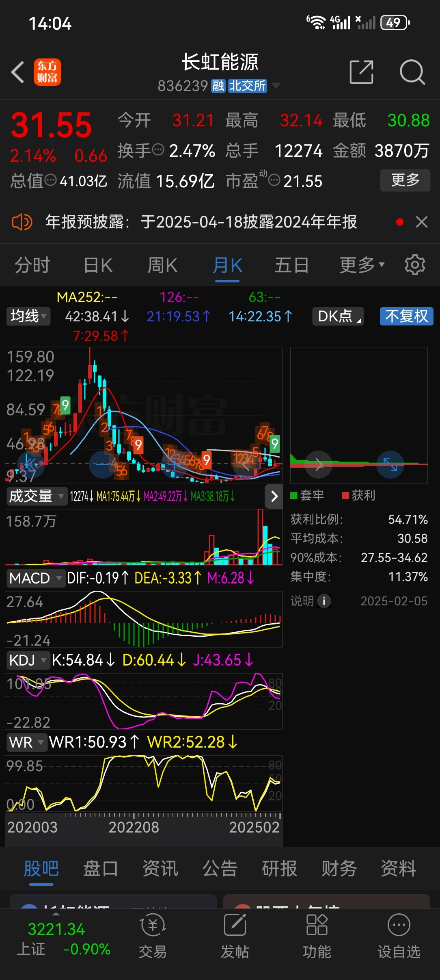Open MACD indicator dropdown

coord(36,578)
